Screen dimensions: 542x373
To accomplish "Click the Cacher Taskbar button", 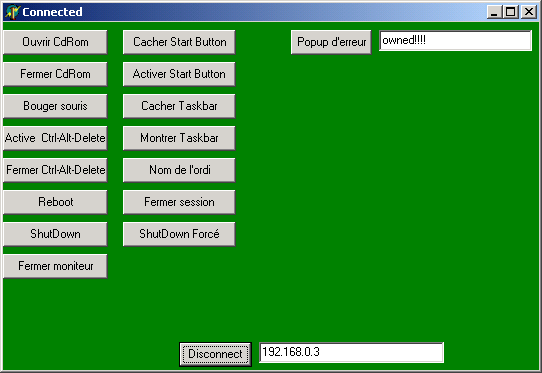I will coord(179,106).
